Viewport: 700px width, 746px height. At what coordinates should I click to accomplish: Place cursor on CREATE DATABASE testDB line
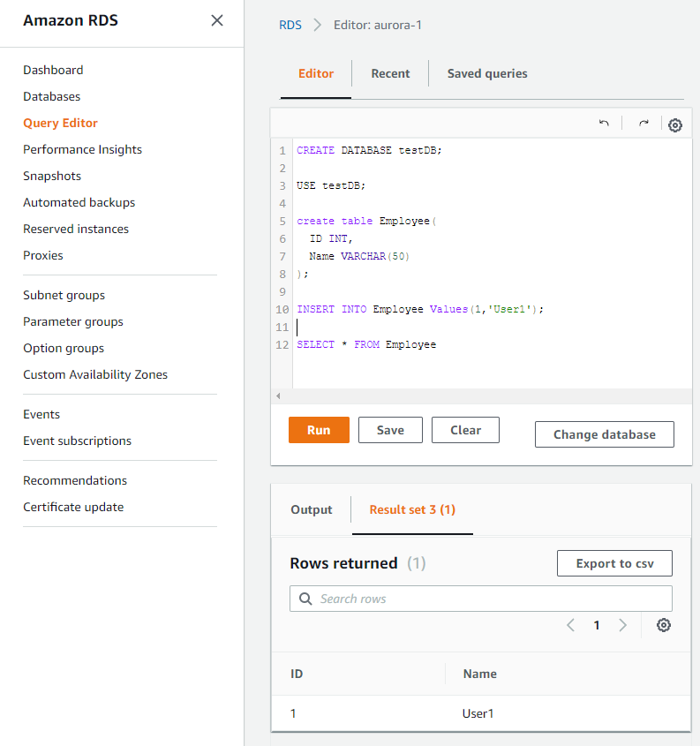(369, 150)
